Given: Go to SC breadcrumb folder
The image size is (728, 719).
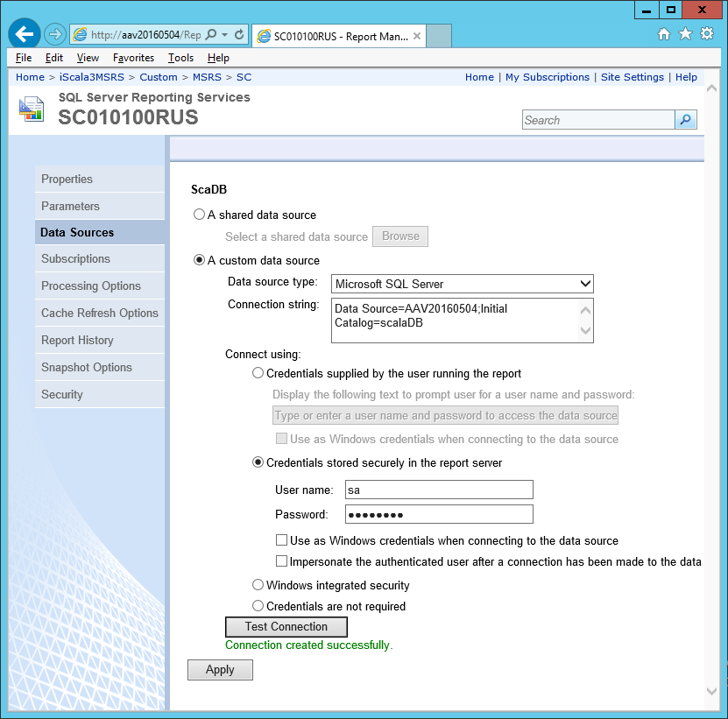Looking at the screenshot, I should 244,77.
